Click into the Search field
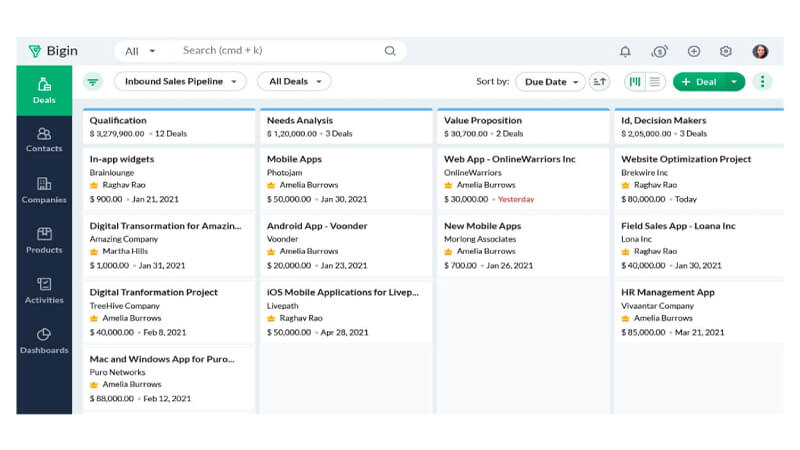This screenshot has height=450, width=800. click(283, 51)
